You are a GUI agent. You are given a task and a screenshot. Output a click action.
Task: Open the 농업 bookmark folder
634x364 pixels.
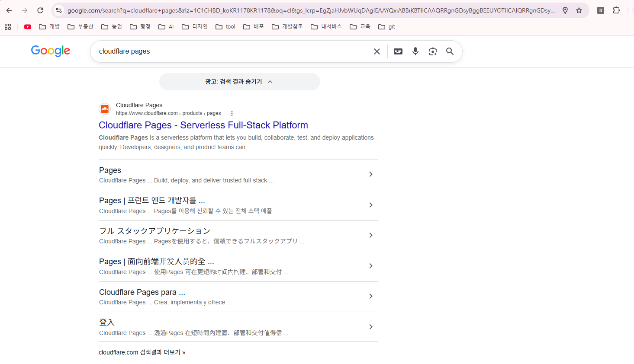point(112,27)
